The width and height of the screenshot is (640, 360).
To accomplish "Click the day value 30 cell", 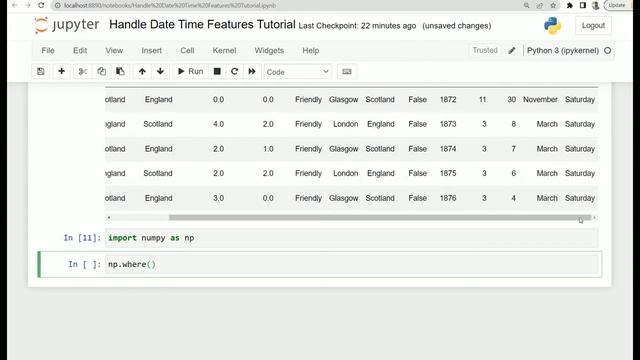I will (x=511, y=100).
